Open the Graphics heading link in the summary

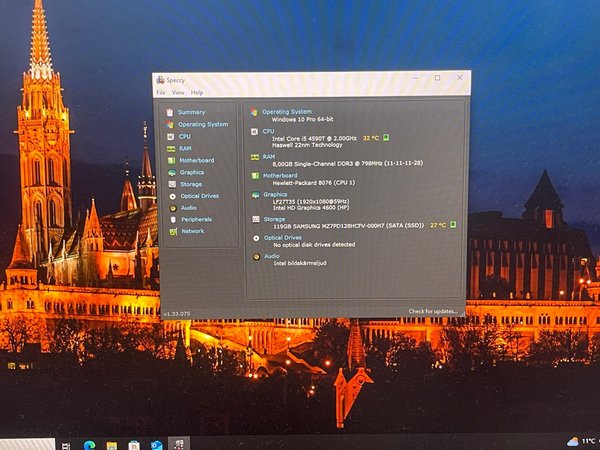pyautogui.click(x=274, y=194)
